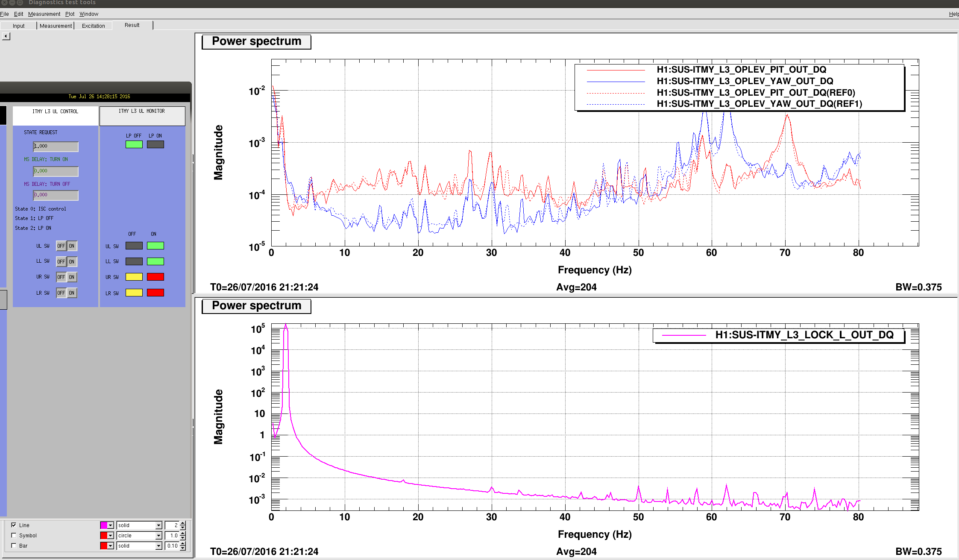Increase symbol size with the up arrow
The height and width of the screenshot is (560, 959).
click(183, 534)
